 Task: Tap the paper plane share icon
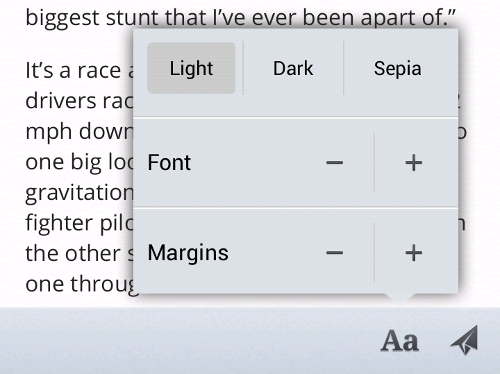[x=464, y=340]
